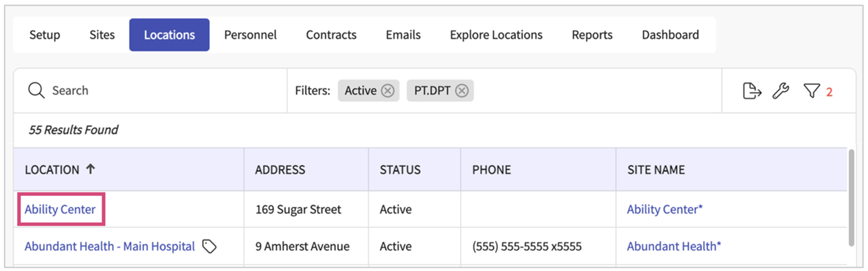
Task: Open Abundant Health - Main Hospital link
Action: click(x=110, y=246)
